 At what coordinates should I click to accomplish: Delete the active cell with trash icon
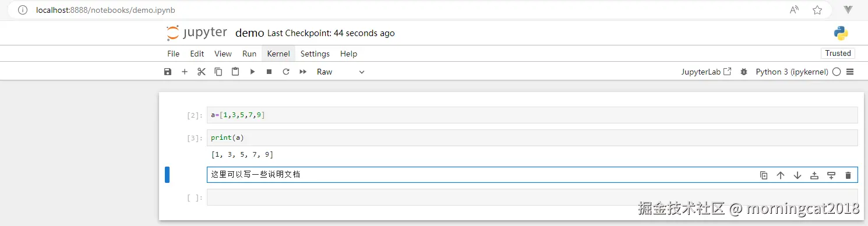tap(848, 175)
